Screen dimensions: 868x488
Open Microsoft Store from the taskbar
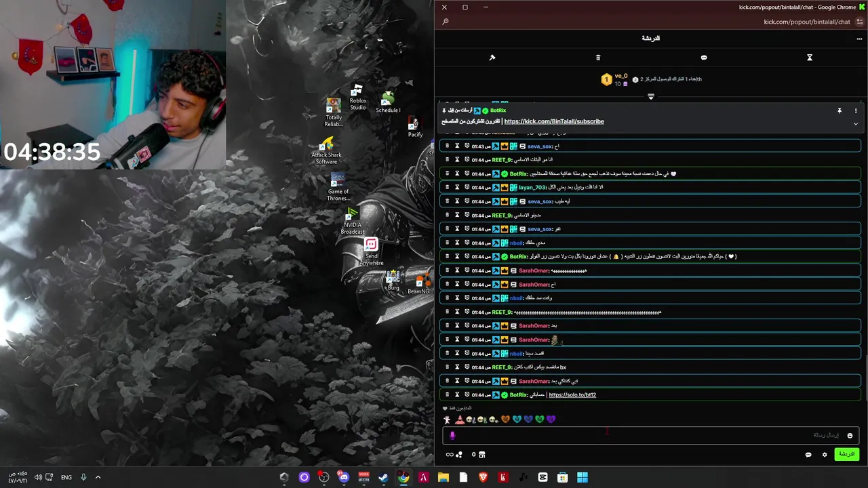(562, 477)
